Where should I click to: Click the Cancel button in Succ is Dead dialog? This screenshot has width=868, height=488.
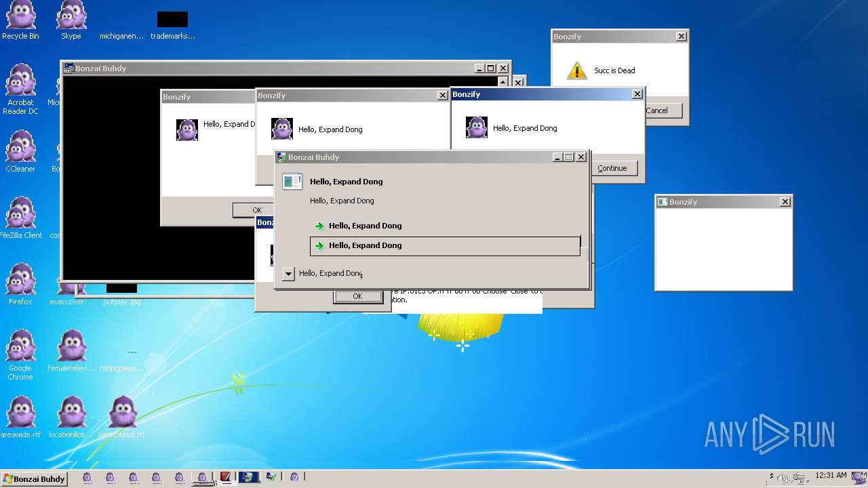click(656, 110)
